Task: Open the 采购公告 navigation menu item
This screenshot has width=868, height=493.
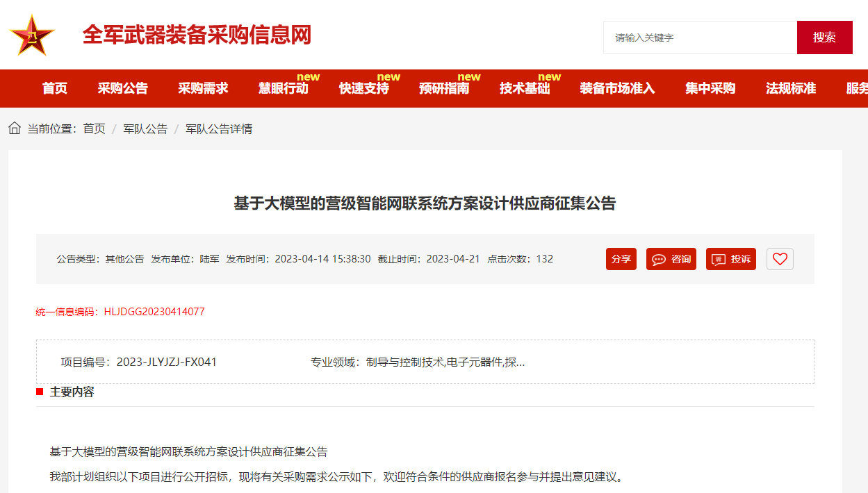Action: (x=123, y=88)
